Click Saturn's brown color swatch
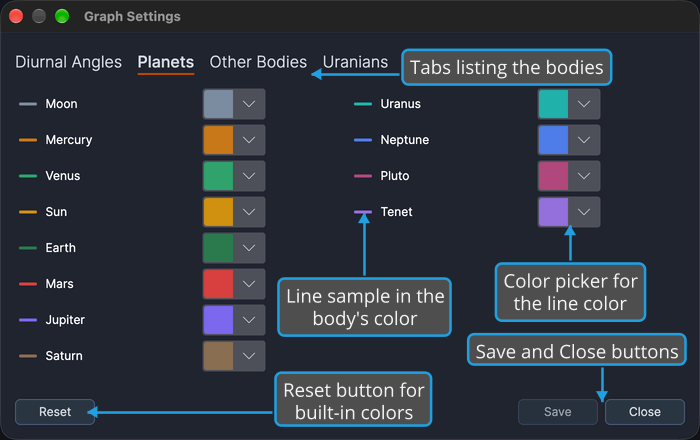Image resolution: width=700 pixels, height=440 pixels. point(218,356)
